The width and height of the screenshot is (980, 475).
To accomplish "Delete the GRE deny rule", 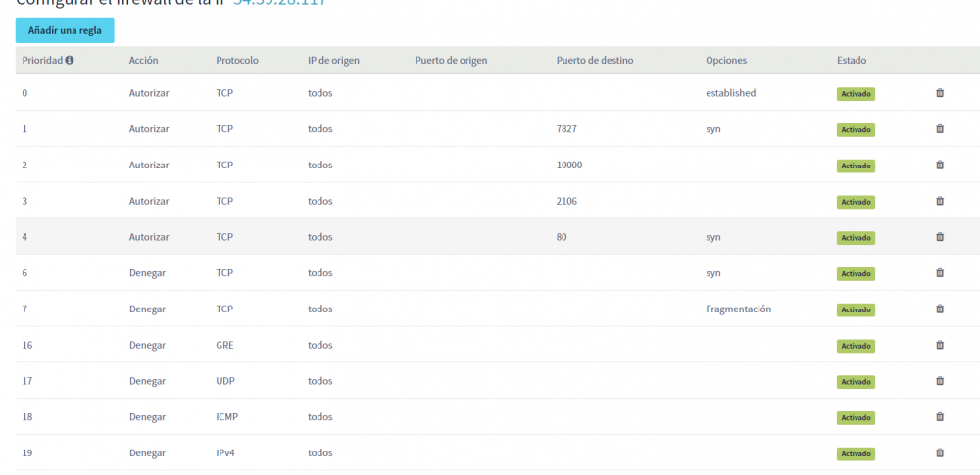I will coord(940,345).
